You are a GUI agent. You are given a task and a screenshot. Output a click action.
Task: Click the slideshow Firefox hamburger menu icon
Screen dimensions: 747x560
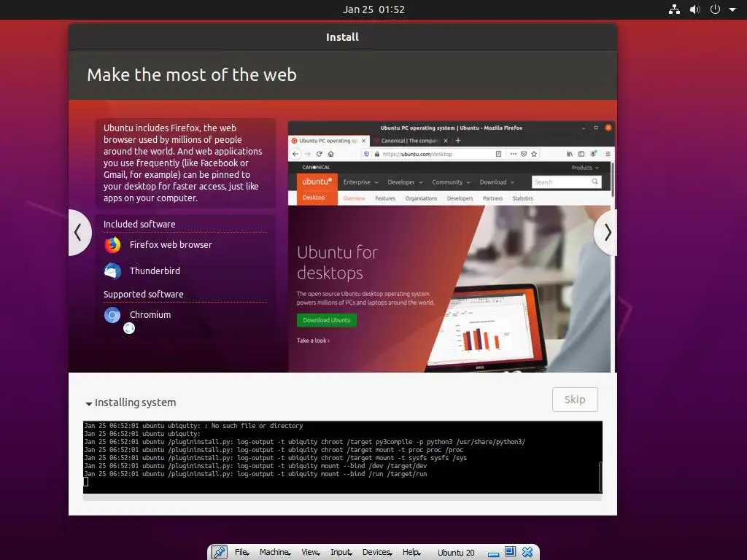click(x=608, y=154)
